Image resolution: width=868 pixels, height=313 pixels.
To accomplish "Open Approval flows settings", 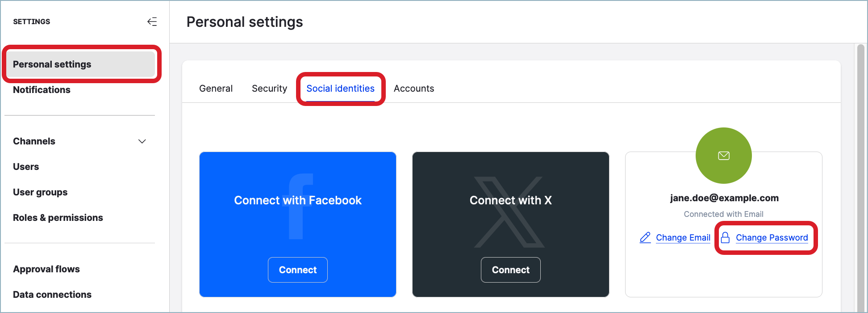I will point(46,269).
